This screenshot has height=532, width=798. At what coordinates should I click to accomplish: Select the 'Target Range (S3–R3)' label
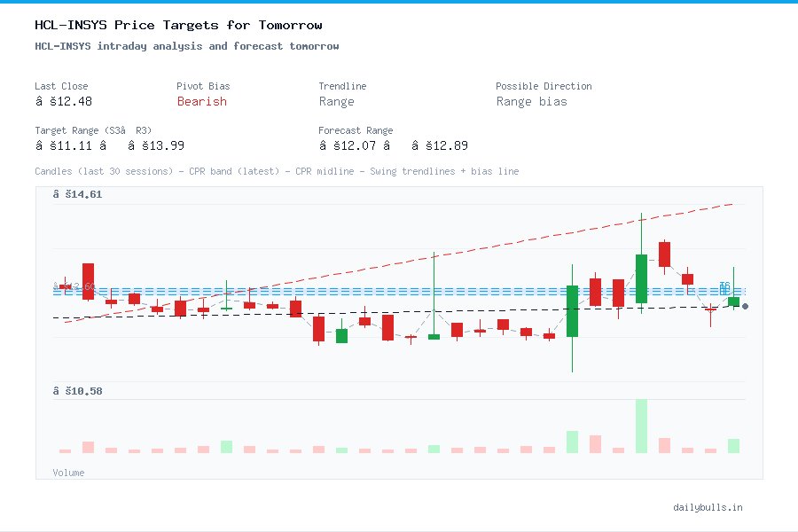click(93, 130)
